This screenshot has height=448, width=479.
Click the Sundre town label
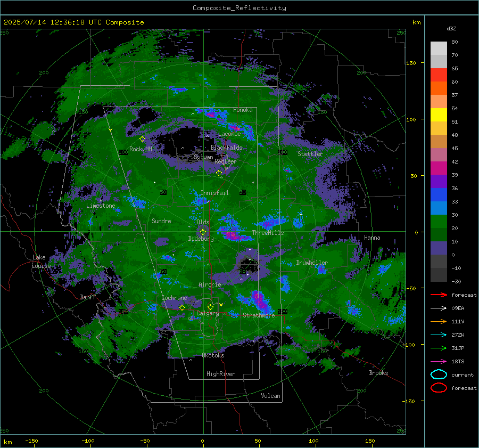click(x=161, y=221)
